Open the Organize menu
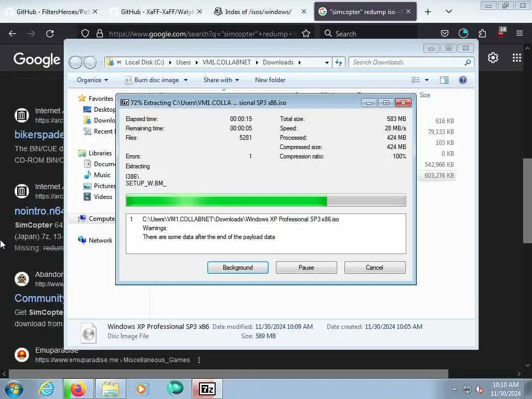Screen dimensions: 532x399 pos(92,80)
